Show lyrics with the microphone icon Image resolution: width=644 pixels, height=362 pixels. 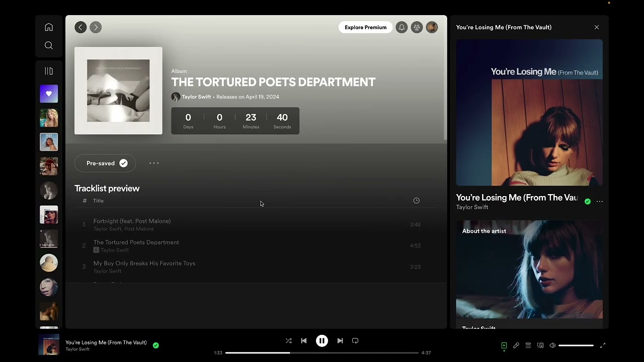click(x=516, y=345)
